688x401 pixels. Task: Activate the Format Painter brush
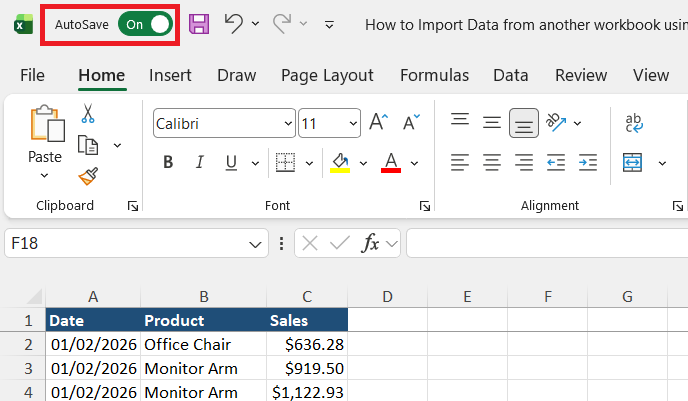pyautogui.click(x=88, y=177)
